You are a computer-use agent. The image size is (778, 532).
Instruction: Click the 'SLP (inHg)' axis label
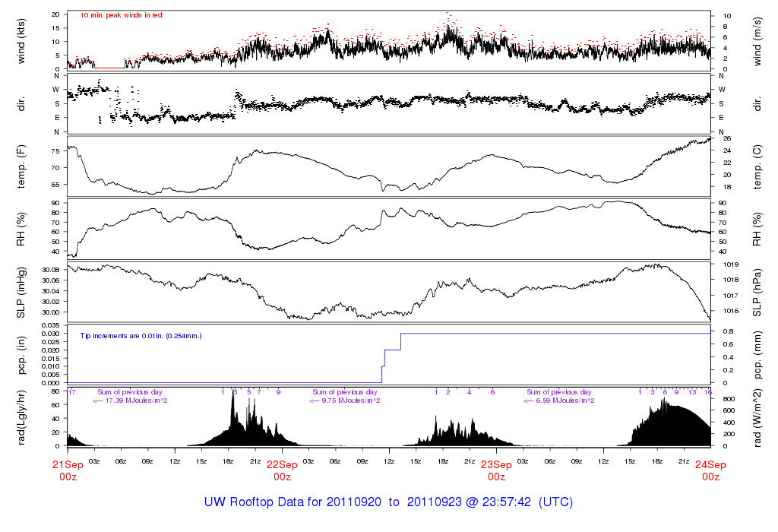21,293
